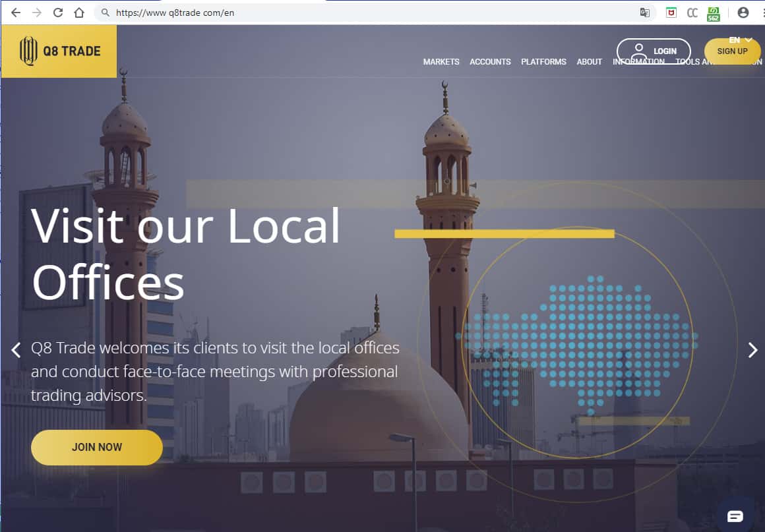Open the Markets menu

(x=441, y=62)
